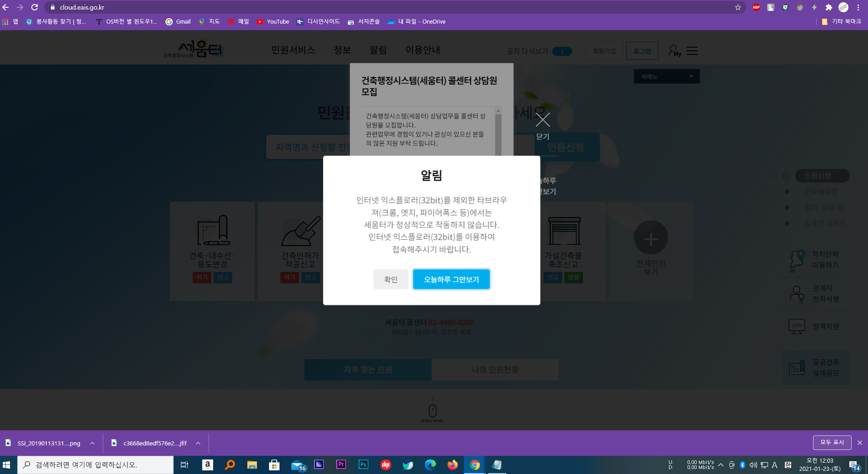Click the volume icon in the system tray
The width and height of the screenshot is (868, 474).
tap(753, 465)
